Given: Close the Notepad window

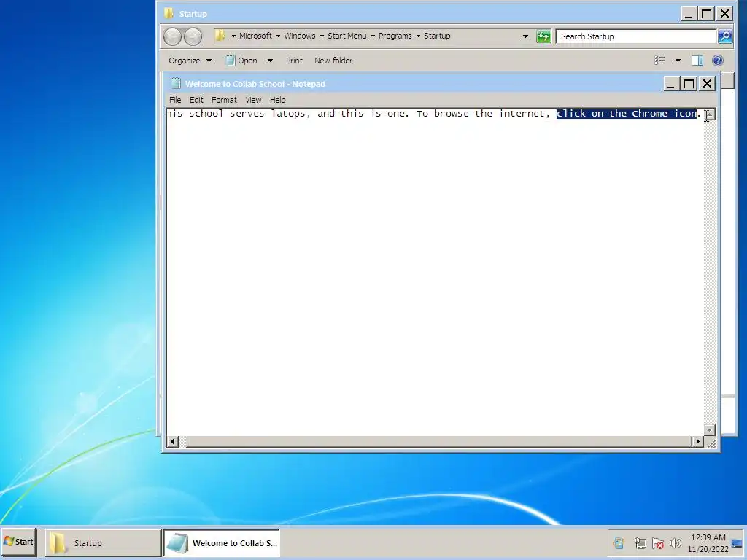Looking at the screenshot, I should click(x=707, y=84).
